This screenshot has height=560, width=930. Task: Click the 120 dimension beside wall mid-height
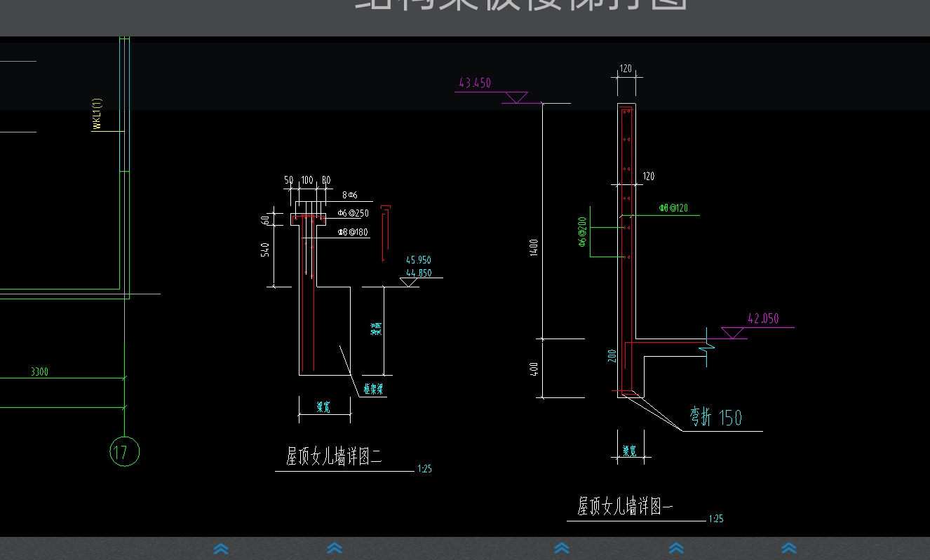click(x=649, y=177)
